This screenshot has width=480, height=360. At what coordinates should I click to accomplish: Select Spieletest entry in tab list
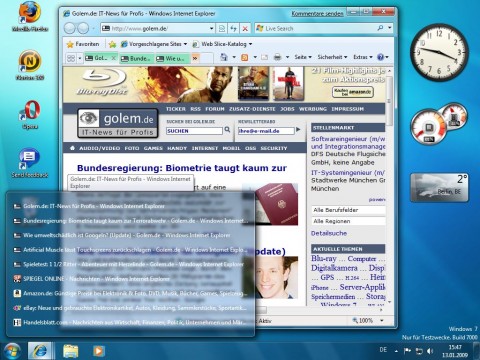[x=130, y=264]
